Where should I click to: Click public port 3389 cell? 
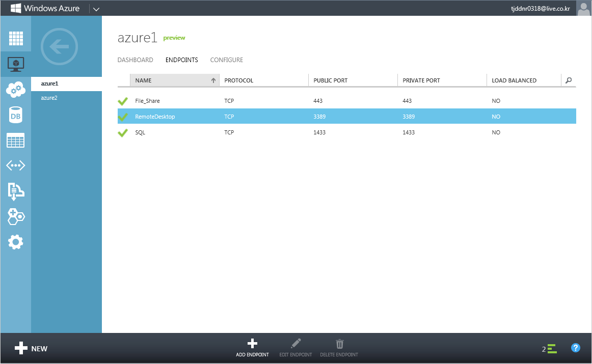coord(319,117)
